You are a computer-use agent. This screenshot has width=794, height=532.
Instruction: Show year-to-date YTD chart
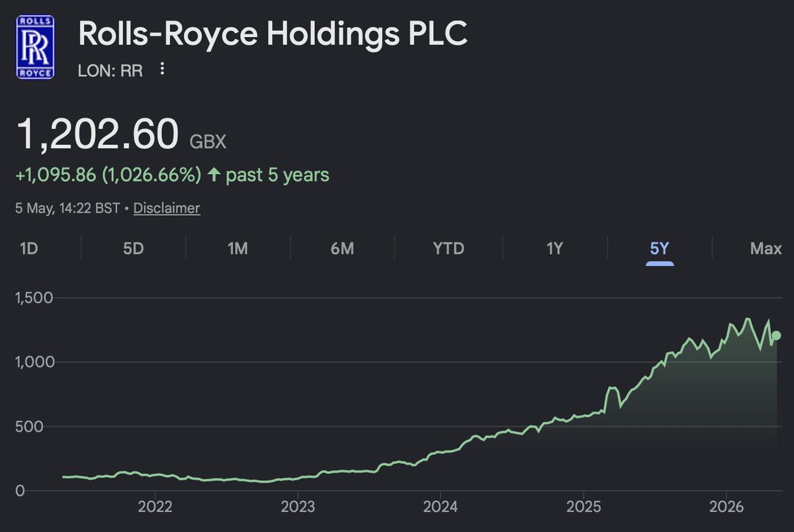pos(448,249)
